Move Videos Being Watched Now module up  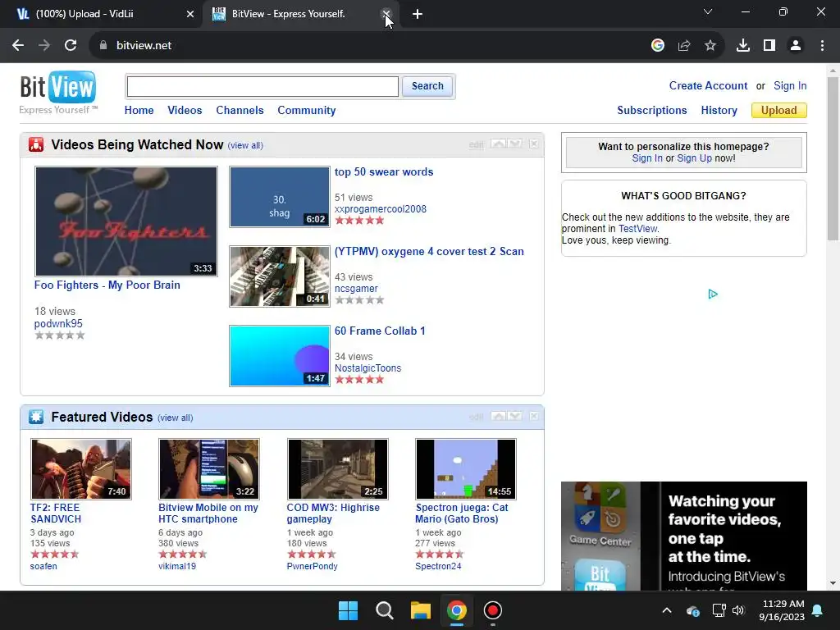[x=499, y=144]
